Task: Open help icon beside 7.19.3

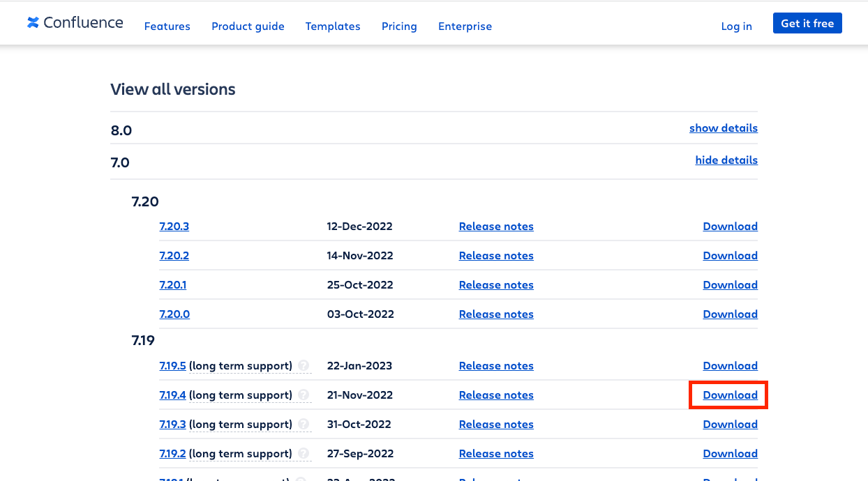Action: tap(304, 424)
